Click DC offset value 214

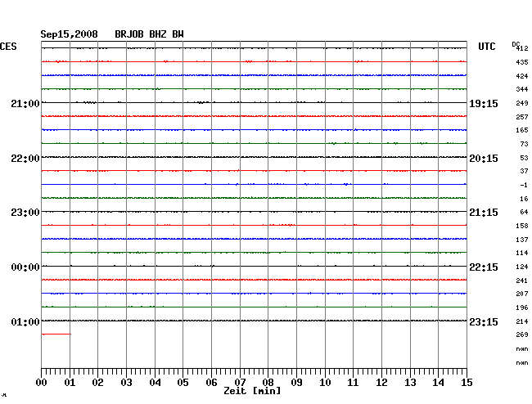tap(522, 321)
